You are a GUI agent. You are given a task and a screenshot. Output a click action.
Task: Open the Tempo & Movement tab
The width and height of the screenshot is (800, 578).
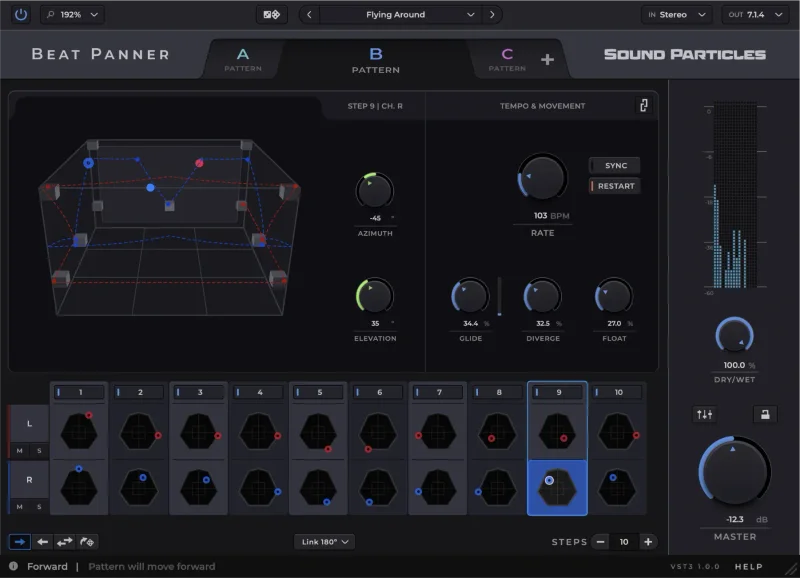(542, 106)
